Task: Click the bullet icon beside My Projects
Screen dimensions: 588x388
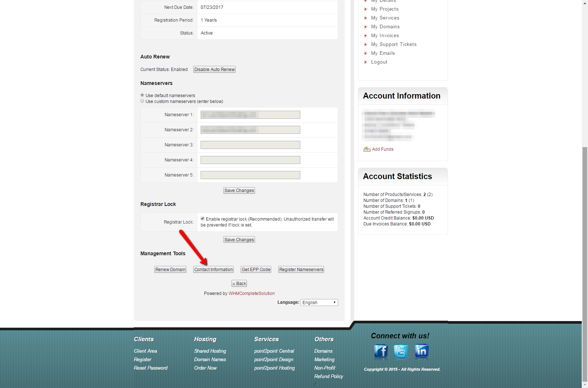Action: pos(366,9)
